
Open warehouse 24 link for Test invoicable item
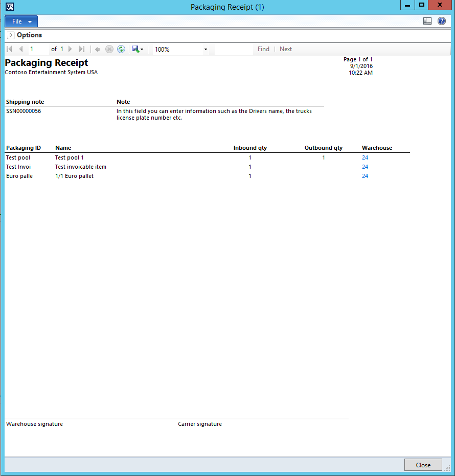365,167
